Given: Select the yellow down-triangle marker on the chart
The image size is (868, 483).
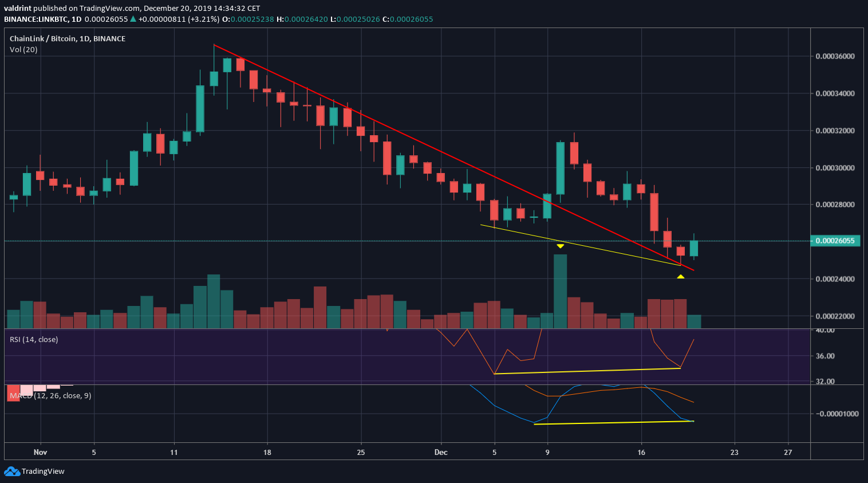Looking at the screenshot, I should coord(560,245).
